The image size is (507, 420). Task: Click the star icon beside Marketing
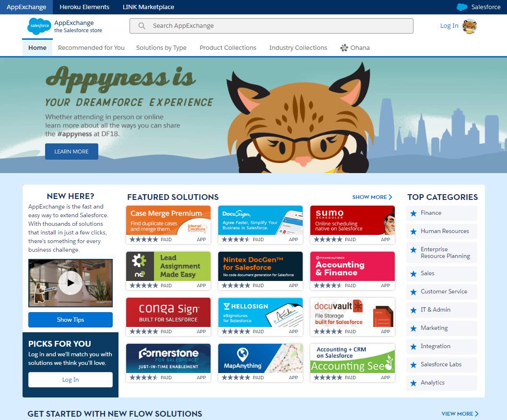(413, 328)
